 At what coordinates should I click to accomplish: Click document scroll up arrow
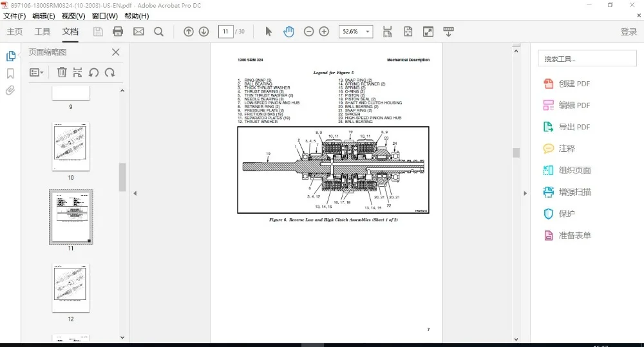[x=516, y=51]
